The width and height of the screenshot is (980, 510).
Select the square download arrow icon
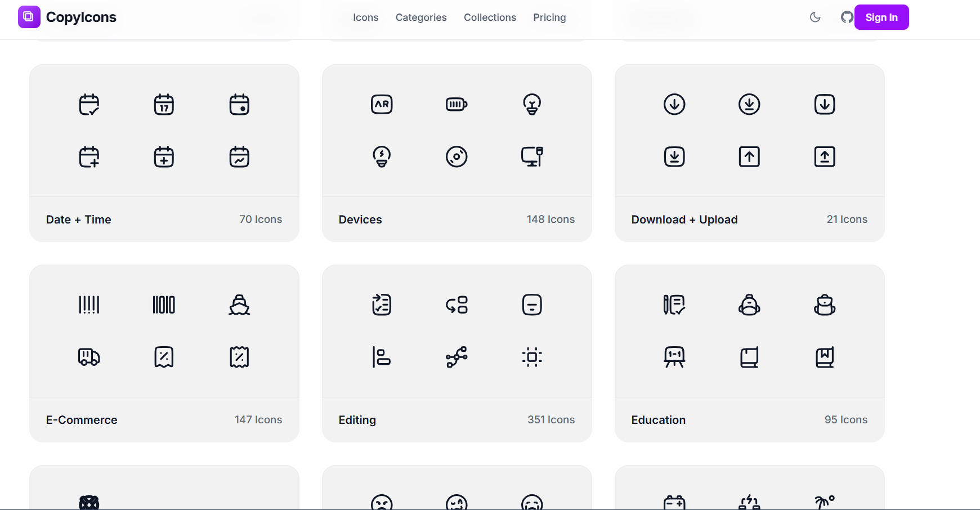click(825, 104)
